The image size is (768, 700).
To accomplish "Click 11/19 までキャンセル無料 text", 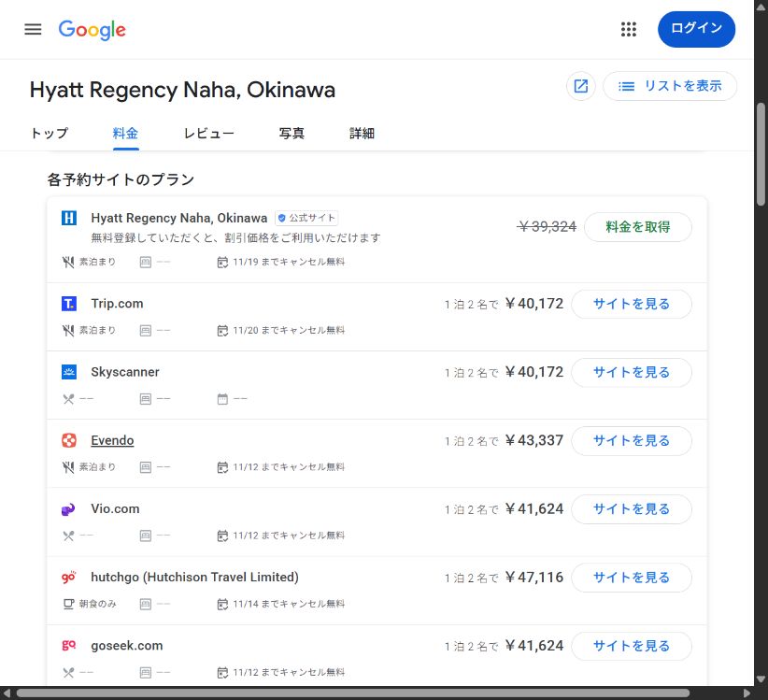I will click(289, 262).
